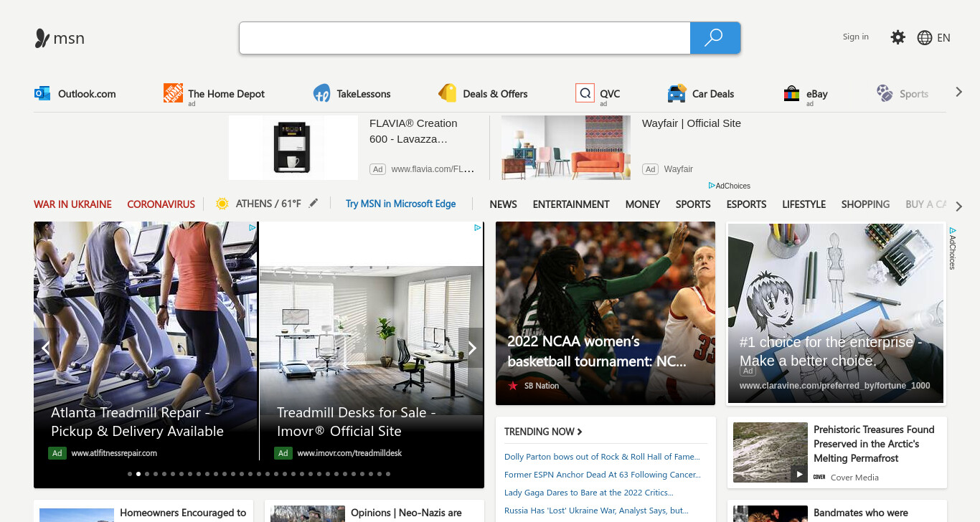Select the last carousel dot indicator
980x522 pixels.
388,474
